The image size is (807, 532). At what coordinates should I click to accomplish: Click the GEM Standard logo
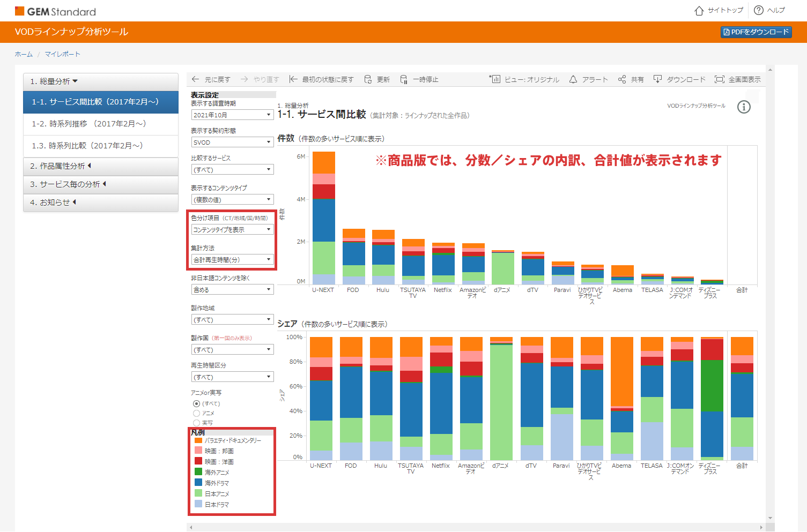[55, 11]
